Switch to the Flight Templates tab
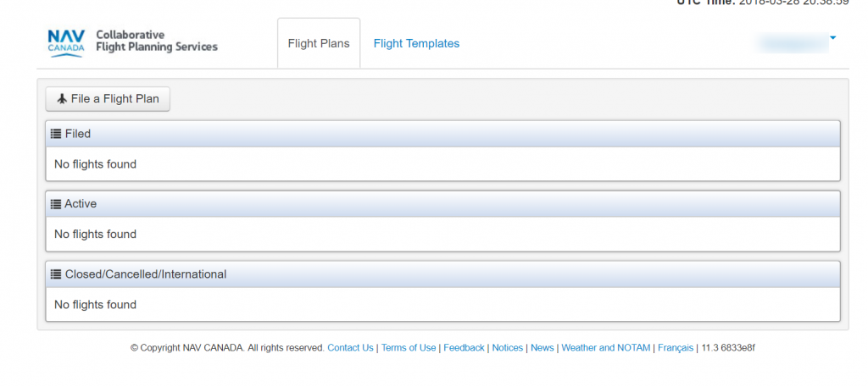Viewport: 868px width, 387px height. [416, 43]
